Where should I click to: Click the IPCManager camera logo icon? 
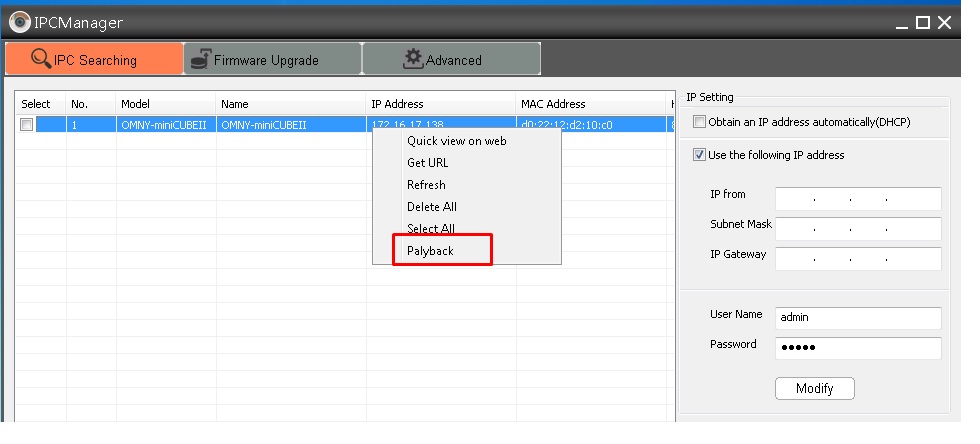19,23
